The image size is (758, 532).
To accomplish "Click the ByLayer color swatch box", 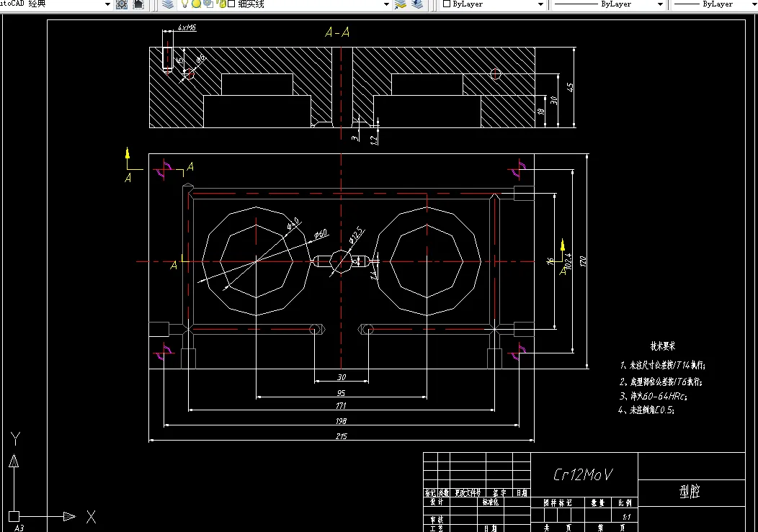I will pyautogui.click(x=447, y=4).
